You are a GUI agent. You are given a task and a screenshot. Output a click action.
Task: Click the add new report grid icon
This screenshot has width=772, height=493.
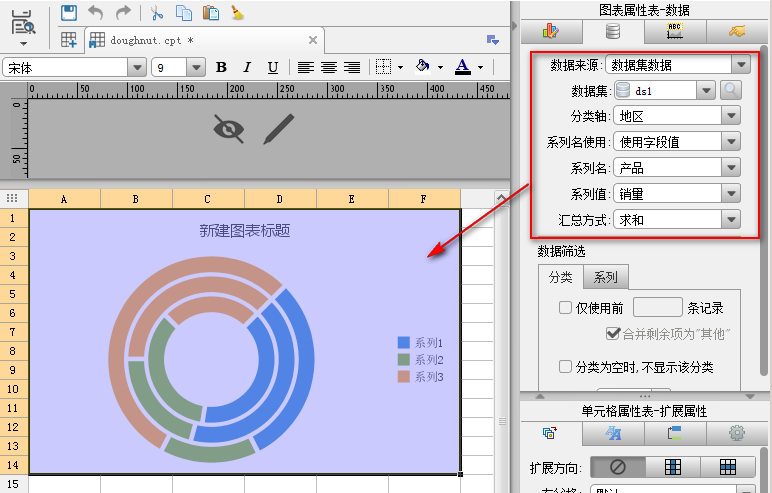(69, 40)
